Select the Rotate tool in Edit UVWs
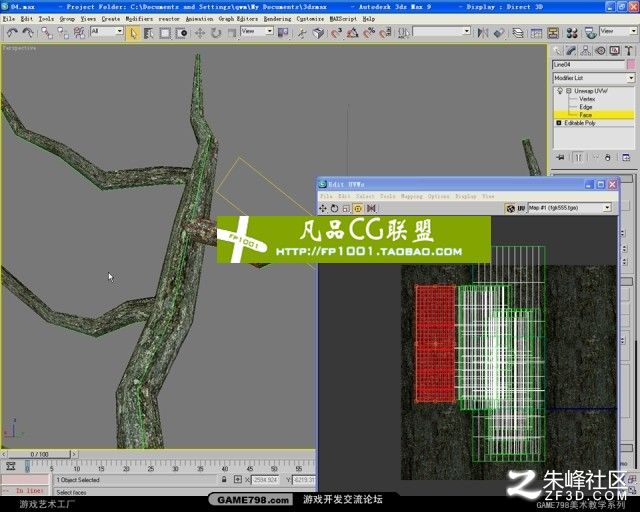 [x=335, y=208]
